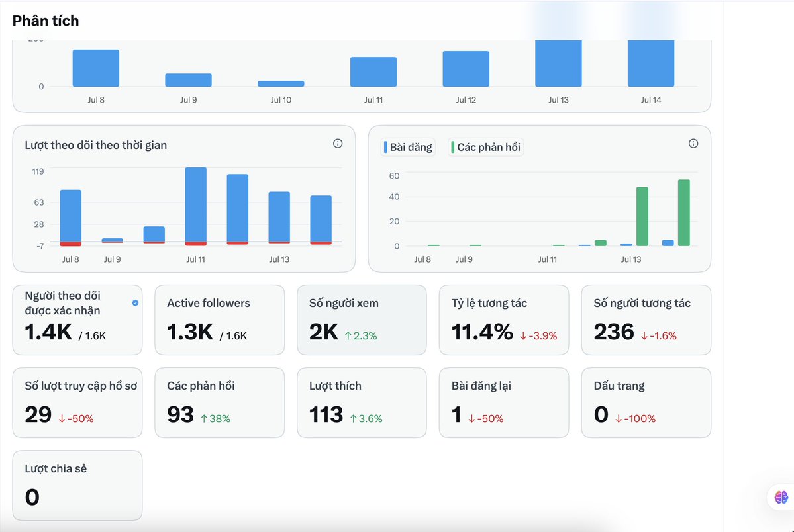The height and width of the screenshot is (532, 794).
Task: Click the 11.4% engagement rate value
Action: pos(482,332)
